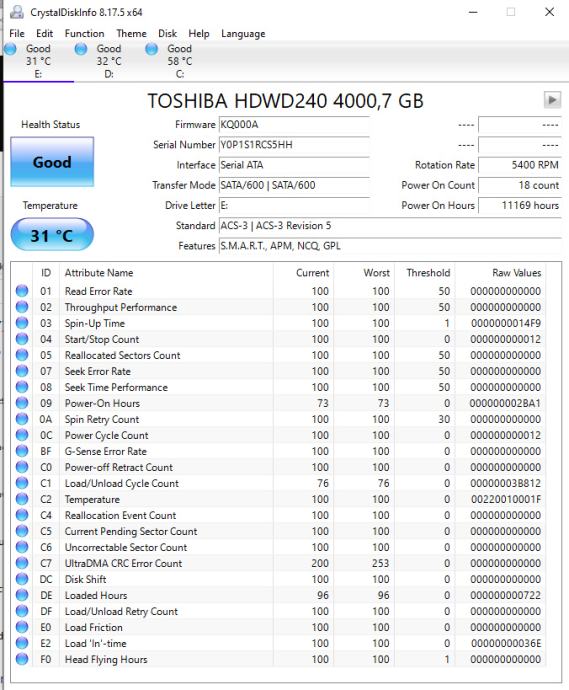
Task: Select the C: drive status orb
Action: [151, 49]
